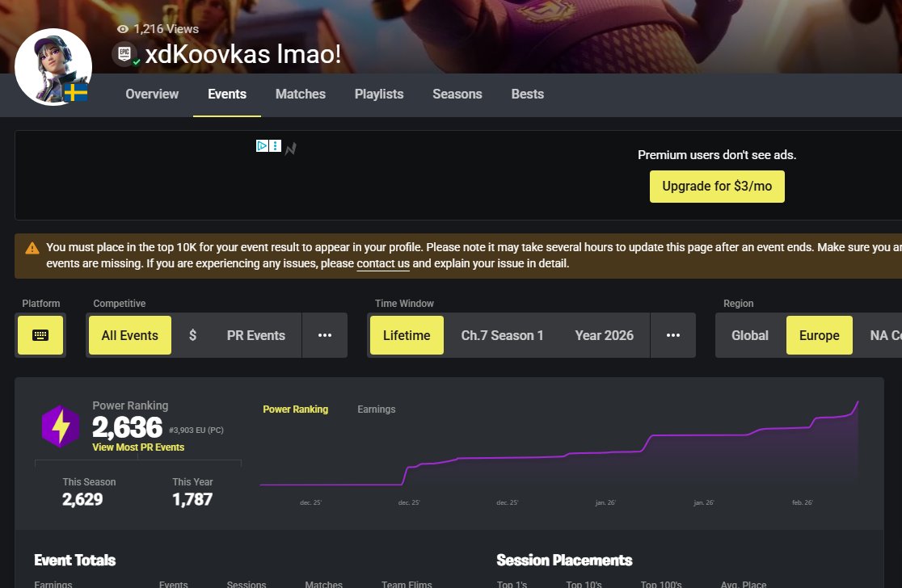Select the Ch.7 Season 1 time window
This screenshot has width=902, height=588.
[x=502, y=335]
